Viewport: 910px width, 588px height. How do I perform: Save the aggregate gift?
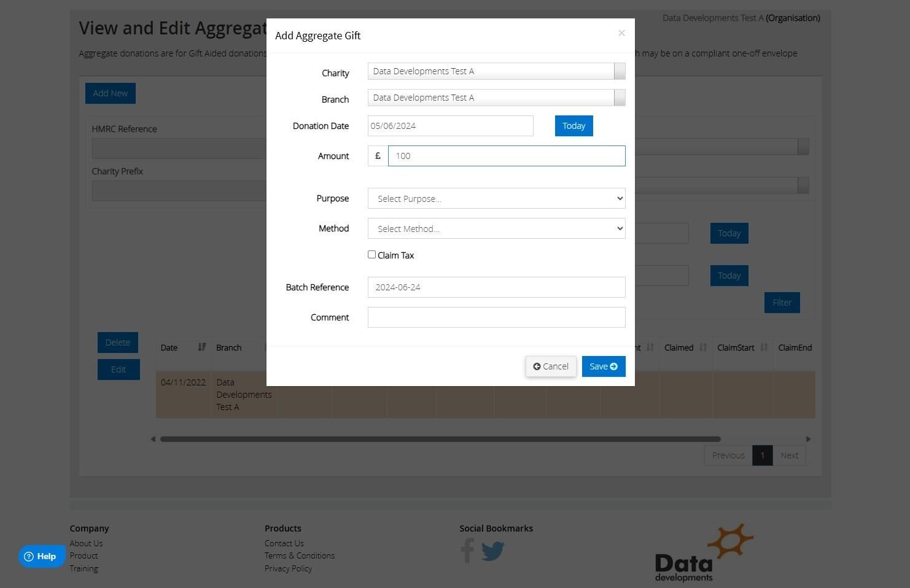(x=604, y=366)
